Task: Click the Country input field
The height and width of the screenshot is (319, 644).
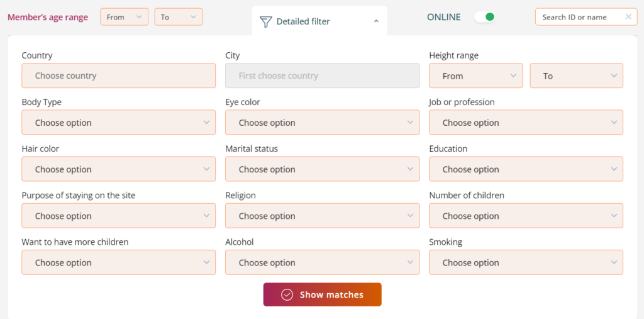Action: pyautogui.click(x=118, y=76)
